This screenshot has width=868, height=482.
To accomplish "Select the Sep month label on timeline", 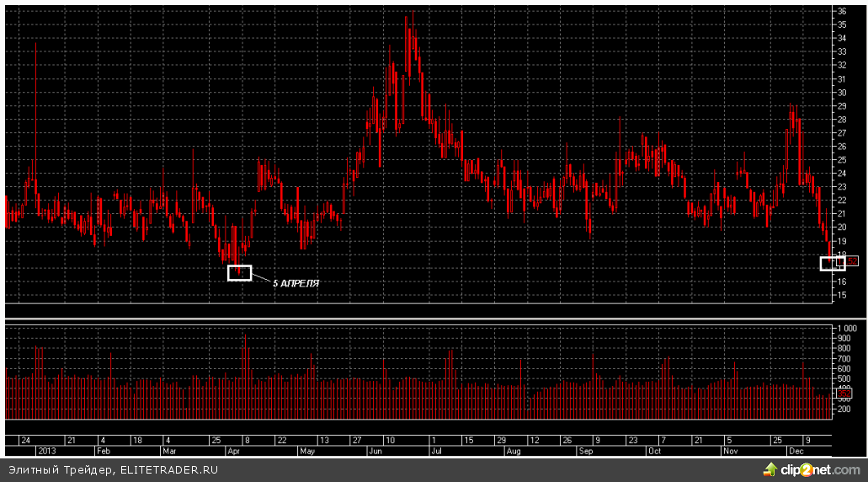I will coord(584,451).
